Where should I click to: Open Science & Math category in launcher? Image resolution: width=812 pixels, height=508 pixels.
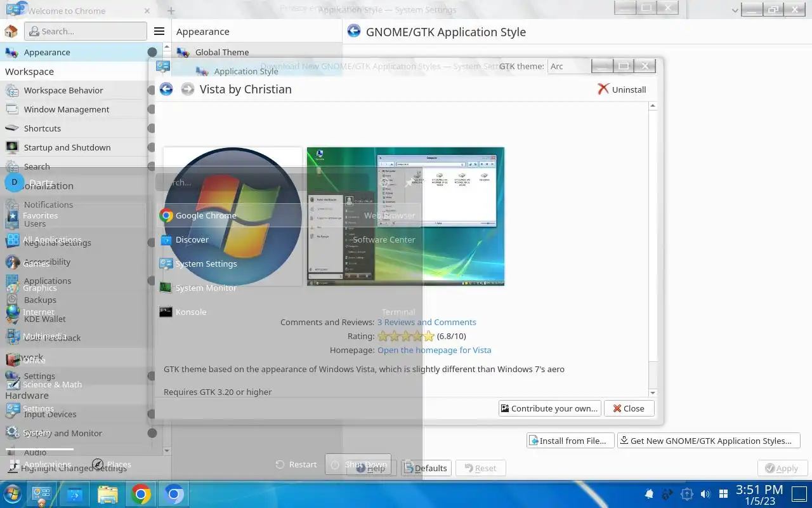[x=76, y=384]
